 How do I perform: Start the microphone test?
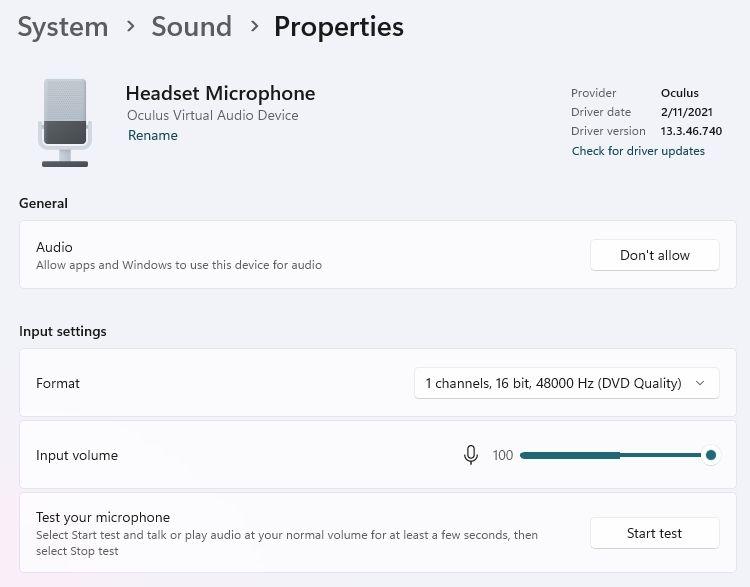654,533
